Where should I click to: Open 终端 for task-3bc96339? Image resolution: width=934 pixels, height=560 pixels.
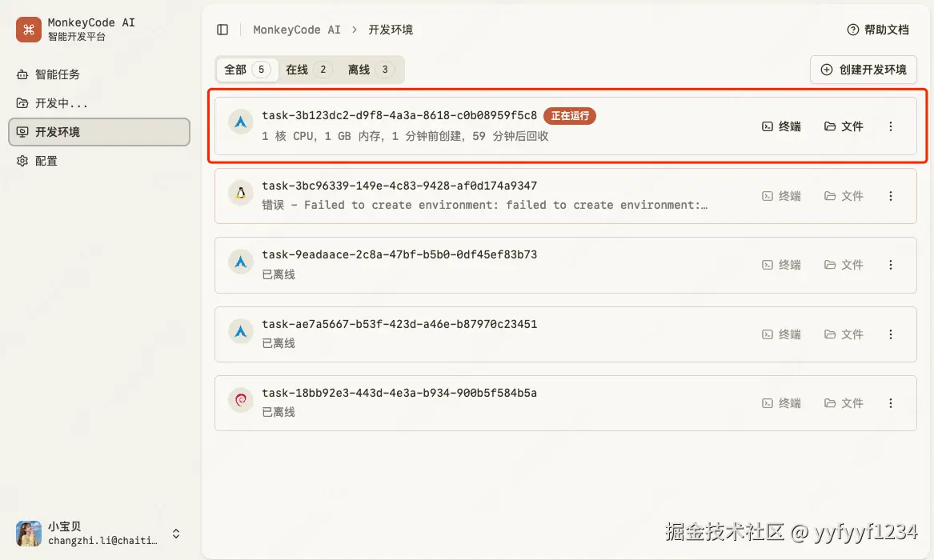(x=781, y=196)
